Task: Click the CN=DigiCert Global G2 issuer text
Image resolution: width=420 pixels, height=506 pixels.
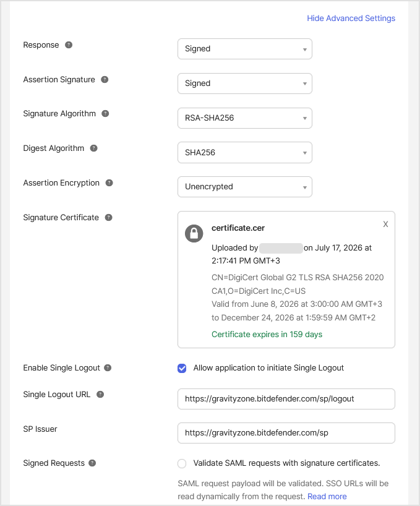Action: pyautogui.click(x=298, y=284)
